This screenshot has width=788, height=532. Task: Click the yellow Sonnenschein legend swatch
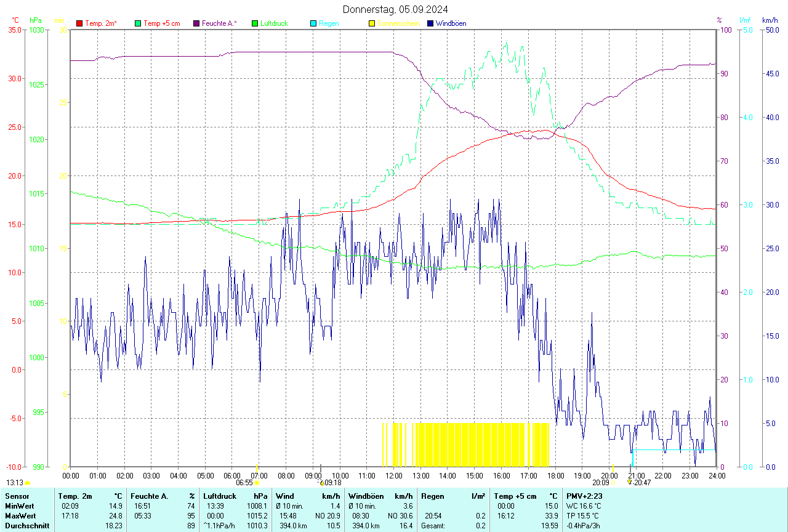(372, 23)
